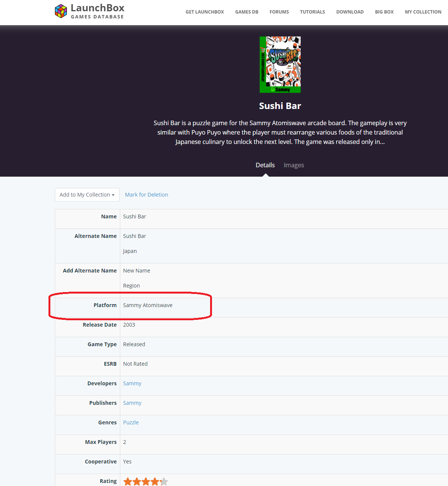
Task: Open the DOWNLOAD page from the navigation
Action: [x=350, y=12]
